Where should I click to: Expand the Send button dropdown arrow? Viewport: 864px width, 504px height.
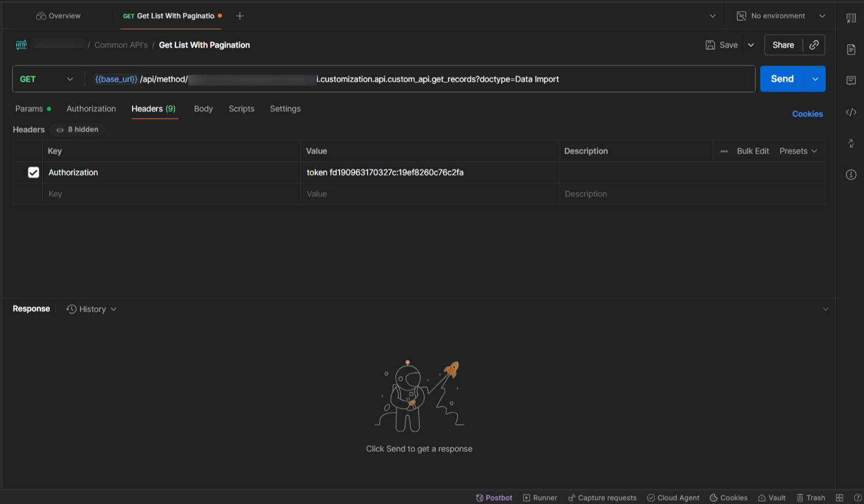(x=815, y=79)
